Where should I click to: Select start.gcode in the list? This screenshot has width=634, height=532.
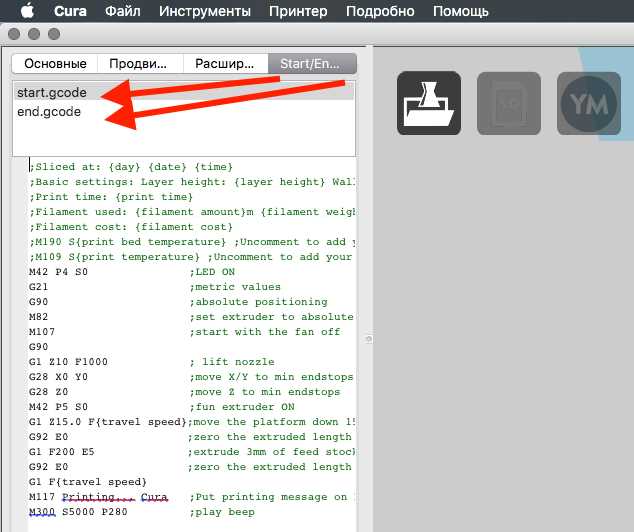[184, 93]
